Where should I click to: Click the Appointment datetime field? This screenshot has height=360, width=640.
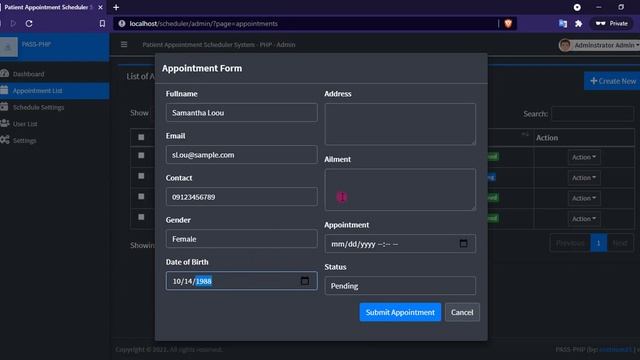click(400, 244)
